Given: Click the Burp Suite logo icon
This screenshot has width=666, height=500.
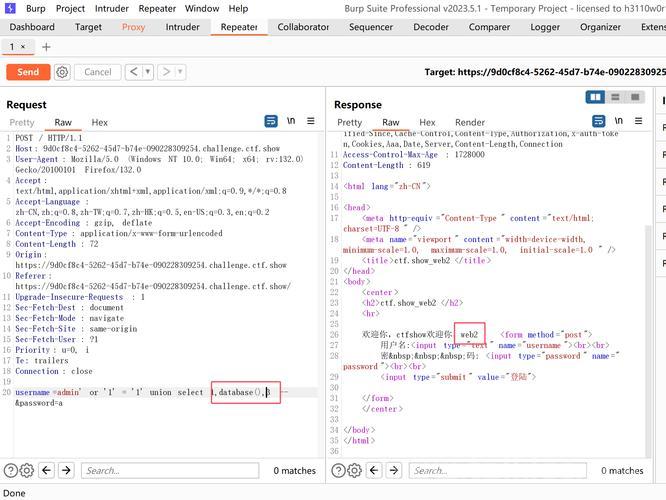Looking at the screenshot, I should [10, 8].
